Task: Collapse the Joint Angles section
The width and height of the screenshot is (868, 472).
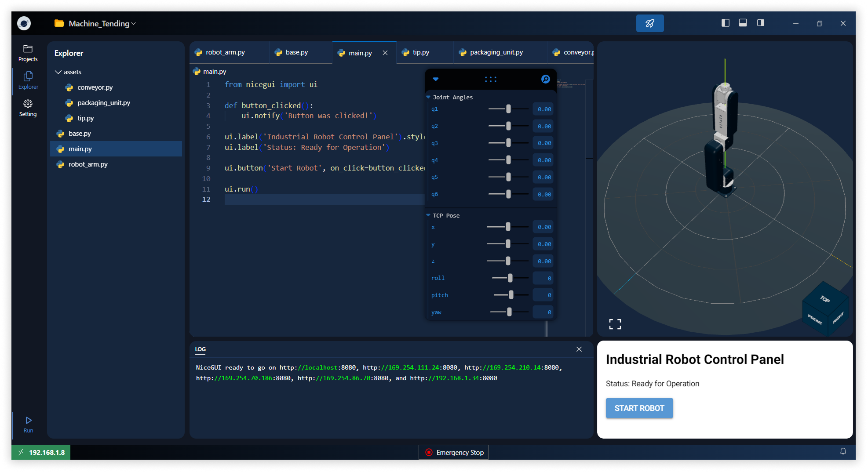Action: [428, 97]
